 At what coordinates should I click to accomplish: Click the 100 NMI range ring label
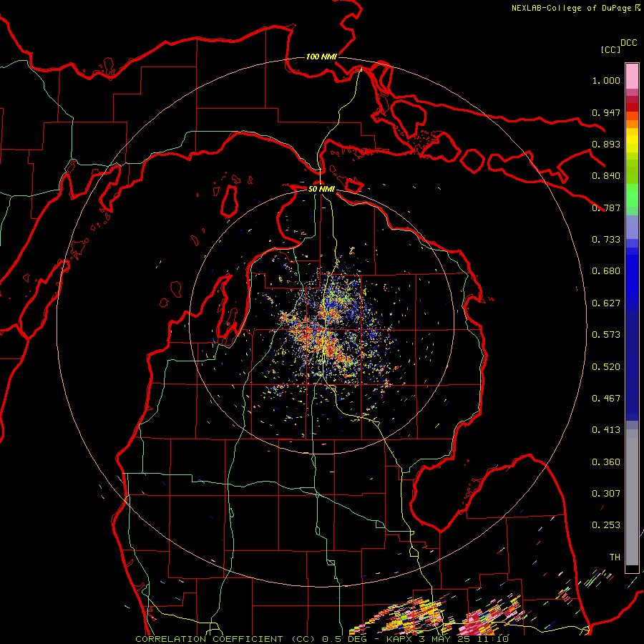(321, 57)
